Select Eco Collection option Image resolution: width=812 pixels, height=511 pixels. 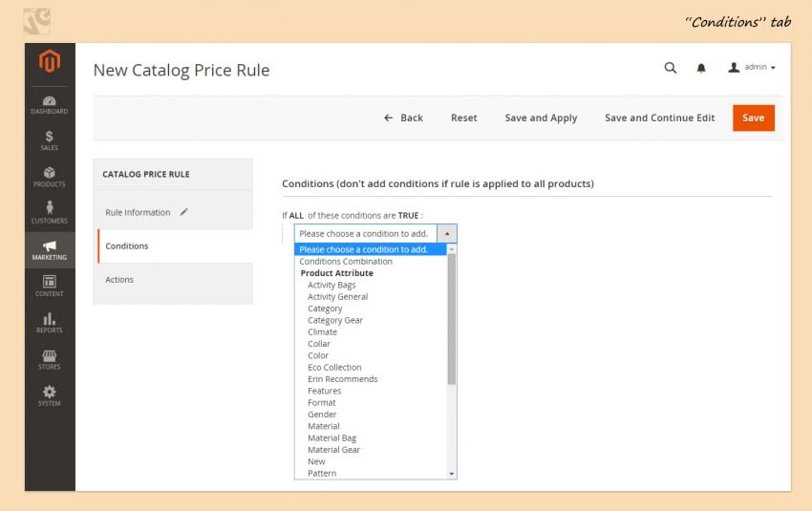coord(334,367)
